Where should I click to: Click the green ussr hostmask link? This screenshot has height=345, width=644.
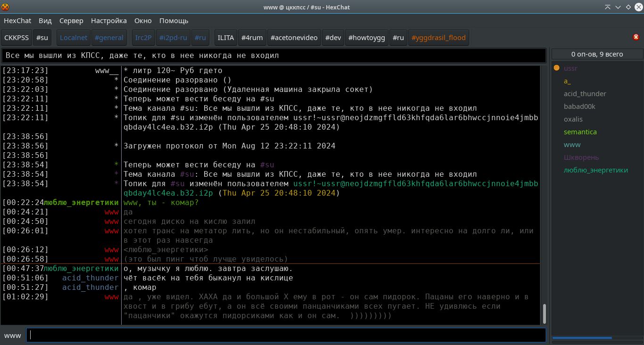point(416,184)
